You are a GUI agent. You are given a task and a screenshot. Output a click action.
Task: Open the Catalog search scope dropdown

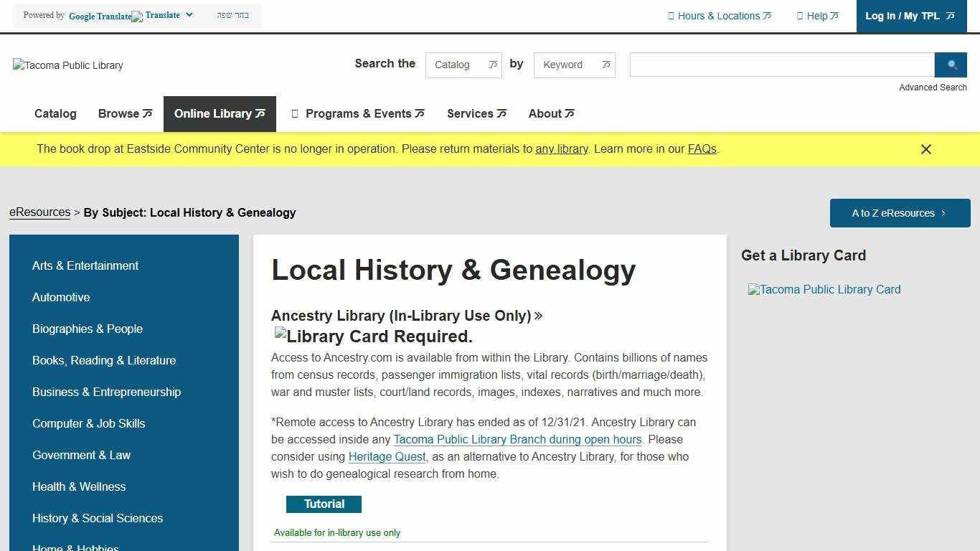tap(463, 65)
